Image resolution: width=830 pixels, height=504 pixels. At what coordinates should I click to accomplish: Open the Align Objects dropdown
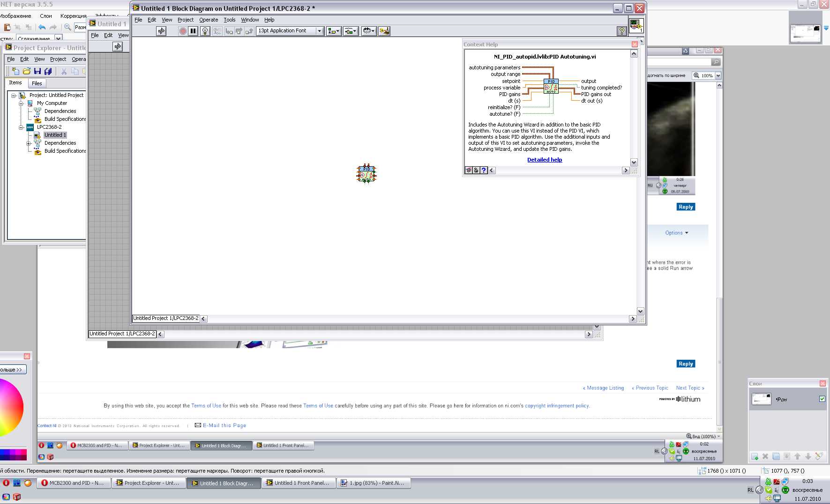(334, 31)
